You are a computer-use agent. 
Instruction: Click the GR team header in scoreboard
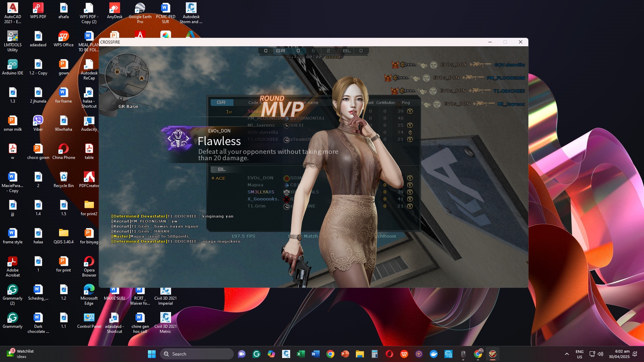pyautogui.click(x=221, y=102)
